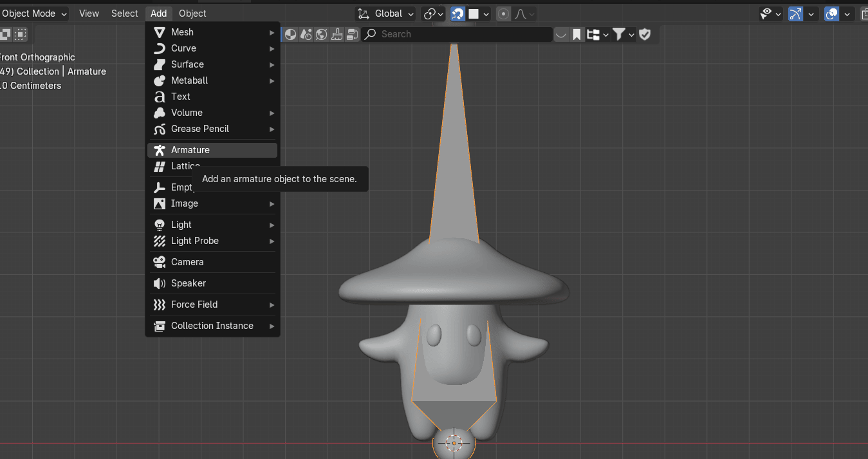868x459 pixels.
Task: Choose Armature in the Add menu
Action: click(x=190, y=150)
